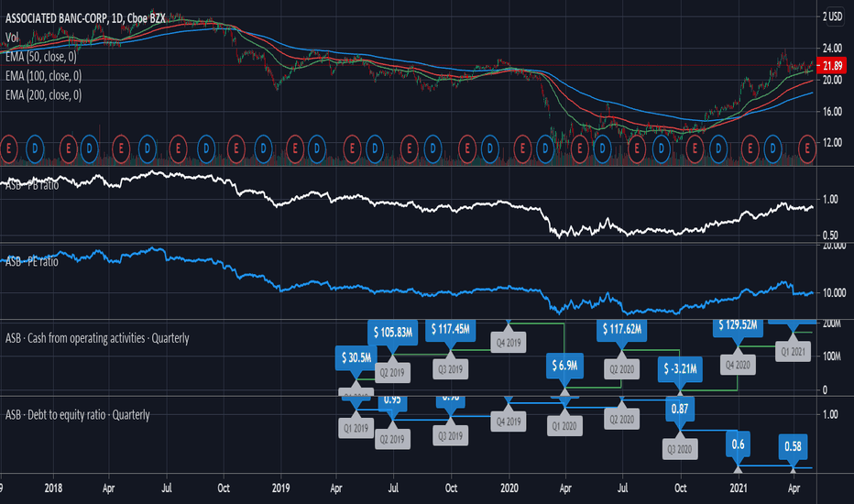Viewport: 854px width, 504px height.
Task: Click the dividend D marker between October 2020 and 2021
Action: [x=718, y=148]
